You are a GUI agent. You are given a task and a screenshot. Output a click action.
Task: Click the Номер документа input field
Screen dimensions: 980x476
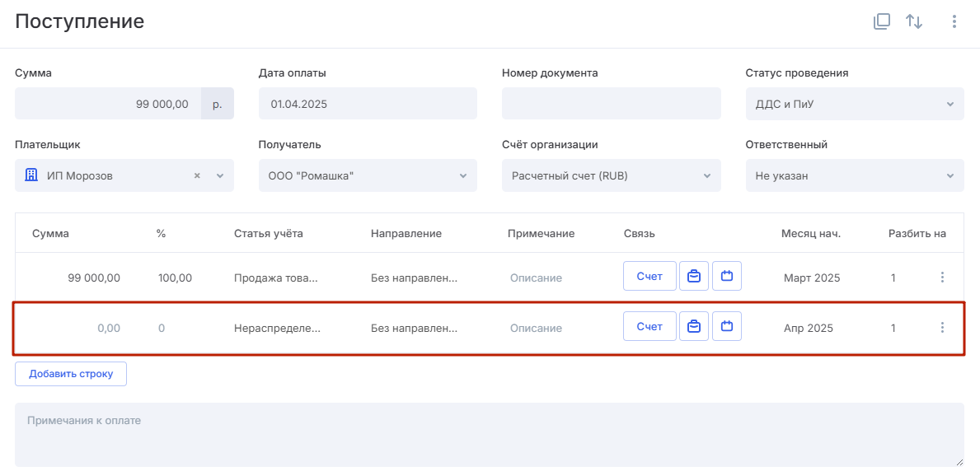[x=612, y=104]
